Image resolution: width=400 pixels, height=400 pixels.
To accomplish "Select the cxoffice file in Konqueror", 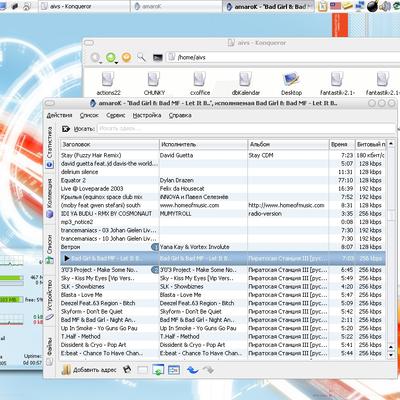I will click(200, 83).
